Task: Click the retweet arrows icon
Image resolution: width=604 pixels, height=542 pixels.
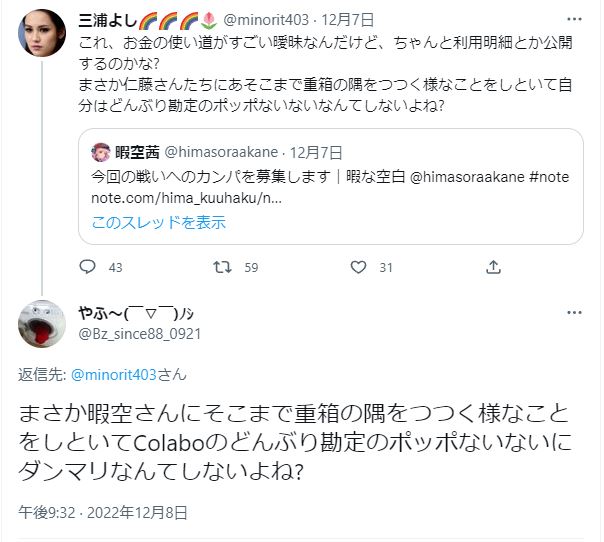Action: pos(224,267)
